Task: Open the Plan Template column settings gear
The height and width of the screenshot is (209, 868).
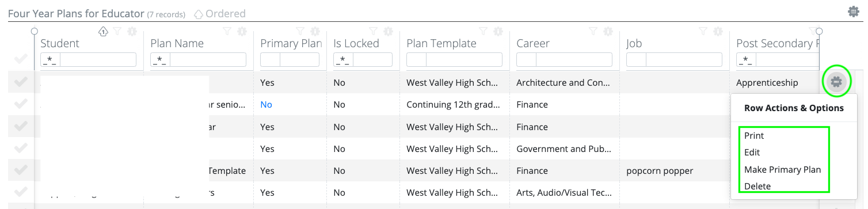Action: [x=498, y=31]
